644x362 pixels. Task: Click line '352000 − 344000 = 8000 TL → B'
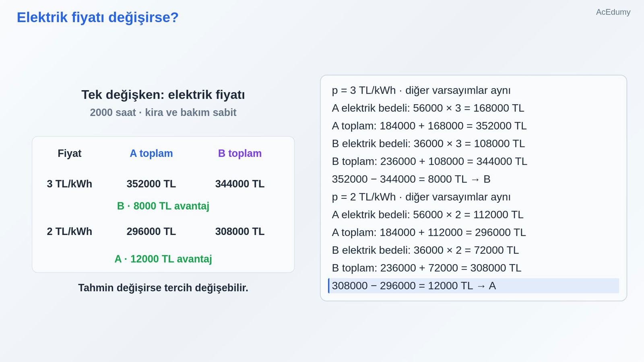click(411, 179)
